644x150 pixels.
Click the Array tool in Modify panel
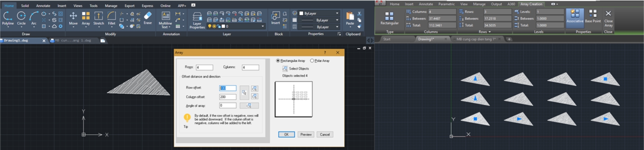[x=86, y=18]
